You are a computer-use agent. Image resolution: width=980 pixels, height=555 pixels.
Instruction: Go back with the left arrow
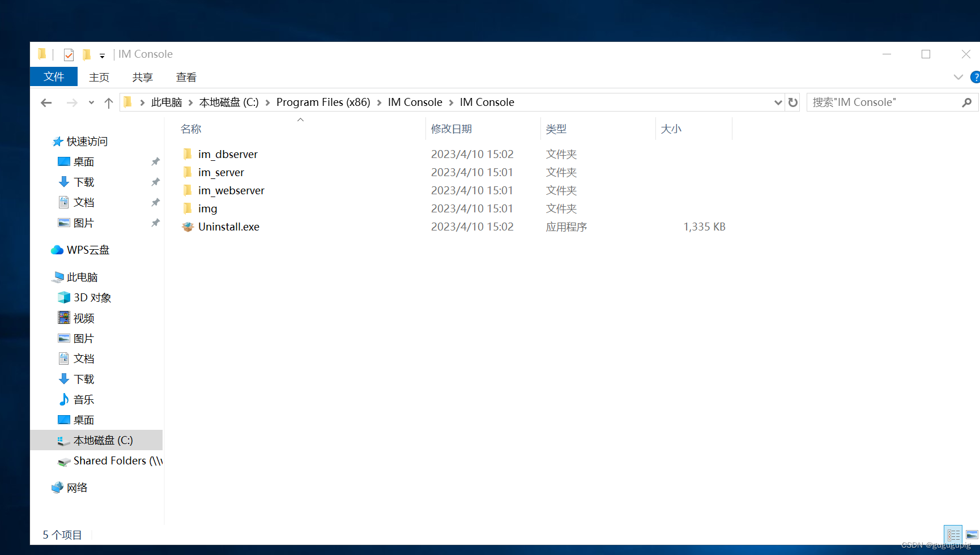(x=46, y=103)
